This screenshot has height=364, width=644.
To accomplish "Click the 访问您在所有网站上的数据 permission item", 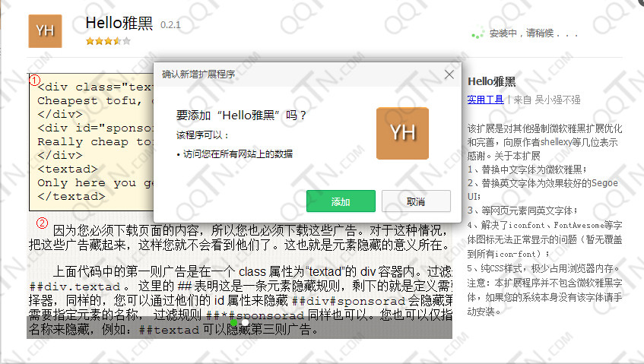I will pos(236,154).
